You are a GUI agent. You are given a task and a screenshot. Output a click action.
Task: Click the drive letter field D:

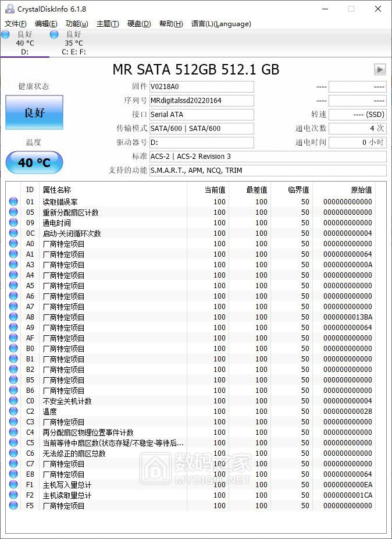[x=202, y=142]
